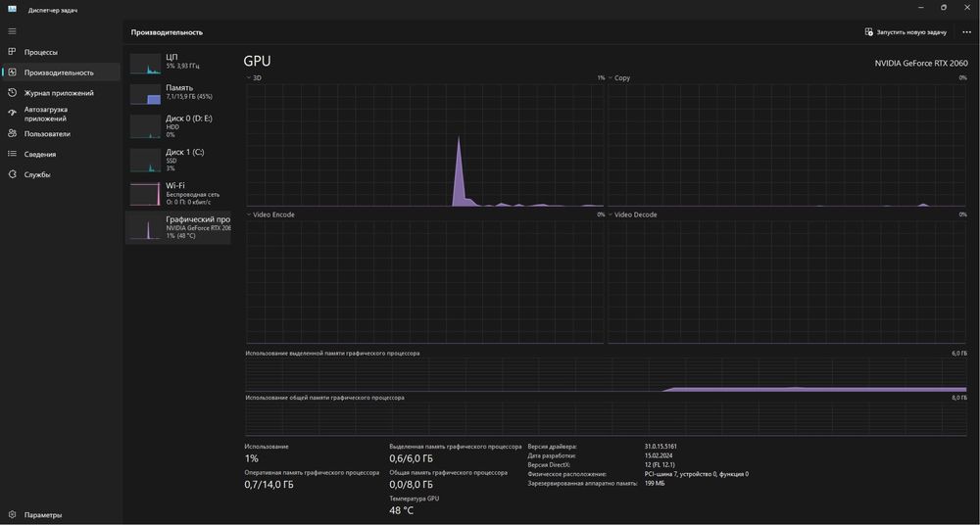Click the GPU heading
Image resolution: width=980 pixels, height=525 pixels.
(257, 62)
